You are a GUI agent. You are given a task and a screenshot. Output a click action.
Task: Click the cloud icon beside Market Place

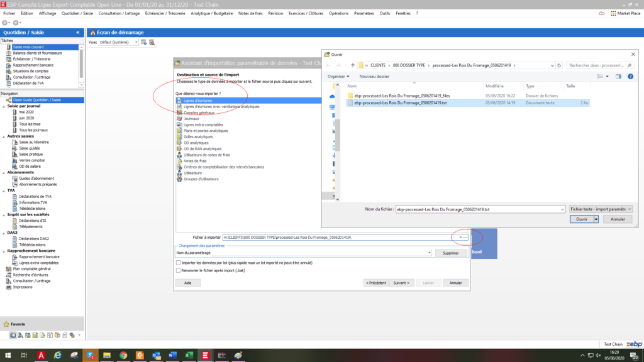click(x=602, y=14)
